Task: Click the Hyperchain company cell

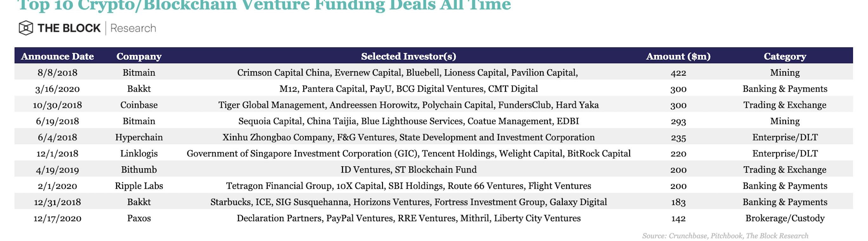Action: pos(139,137)
